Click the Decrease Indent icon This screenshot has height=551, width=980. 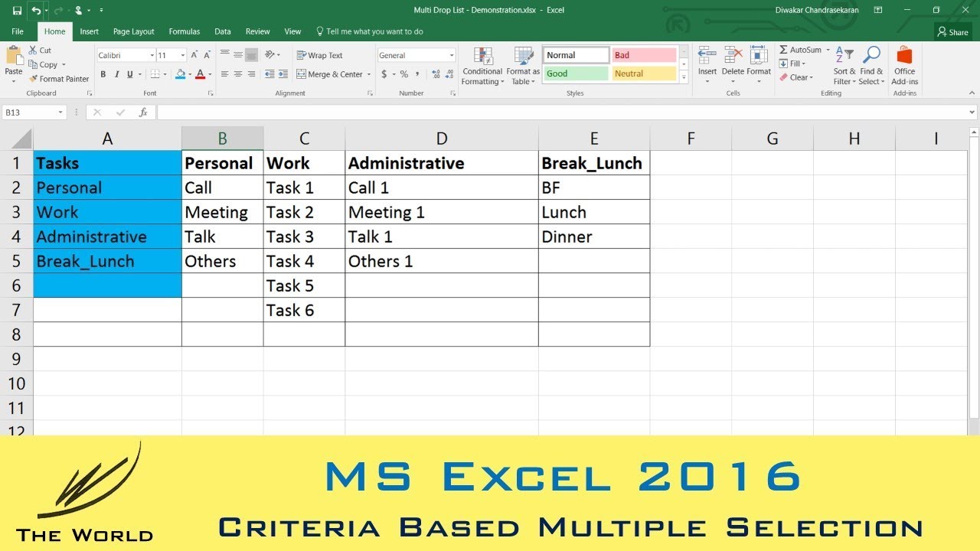point(268,74)
